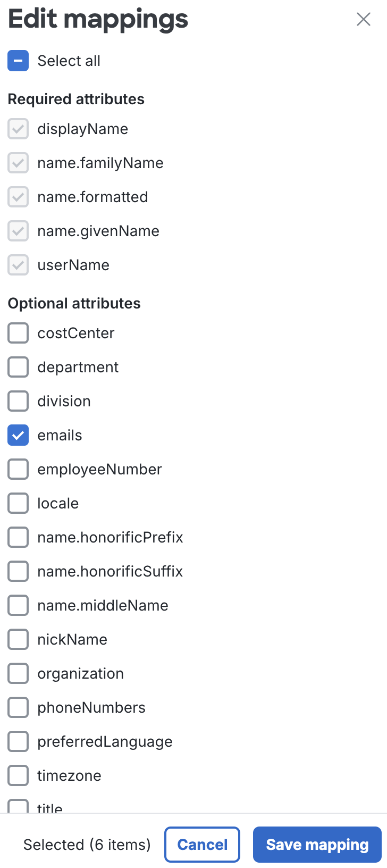Click the Save mapping button
Viewport: 387px width, 868px height.
(x=317, y=845)
